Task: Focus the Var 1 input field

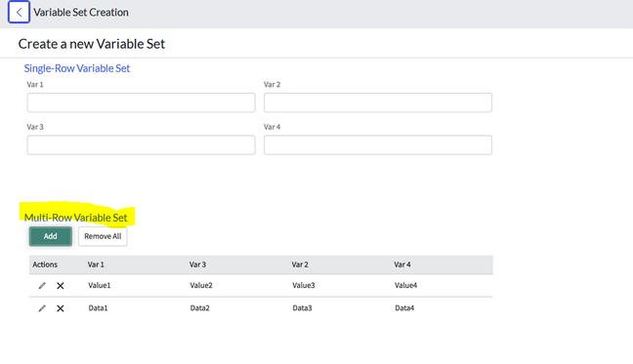Action: click(141, 102)
